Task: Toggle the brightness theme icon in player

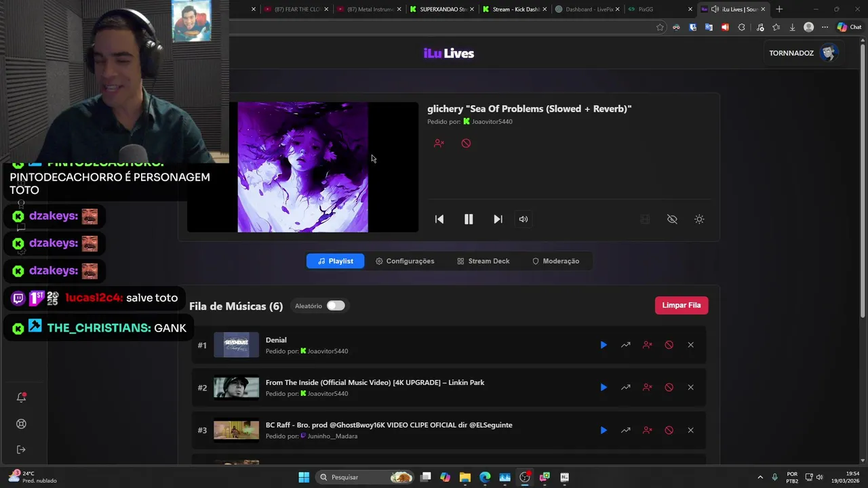Action: coord(699,219)
